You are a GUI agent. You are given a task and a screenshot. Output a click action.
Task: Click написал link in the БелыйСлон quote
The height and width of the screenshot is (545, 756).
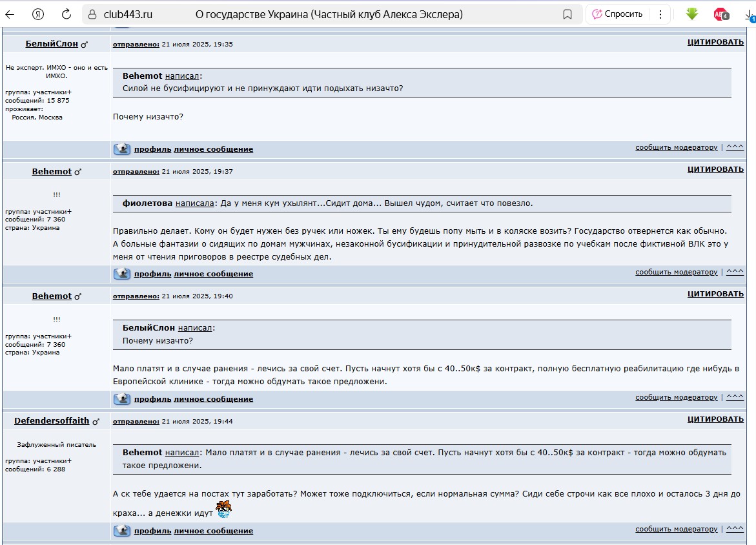coord(195,327)
